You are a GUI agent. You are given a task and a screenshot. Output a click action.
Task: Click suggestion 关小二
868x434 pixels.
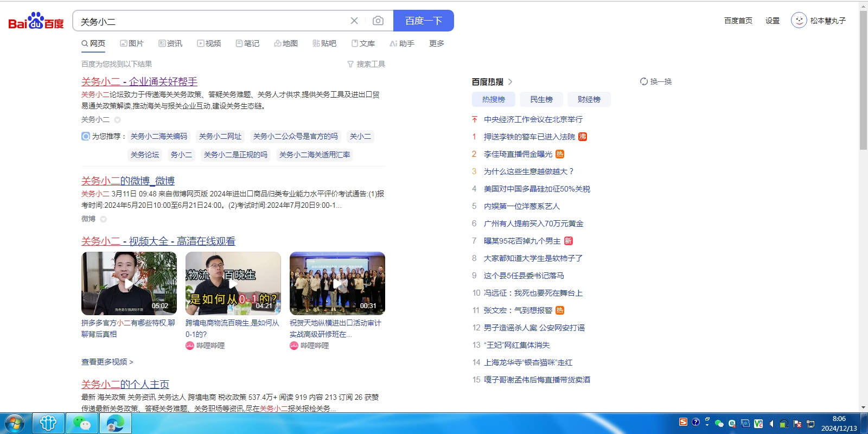pos(360,136)
